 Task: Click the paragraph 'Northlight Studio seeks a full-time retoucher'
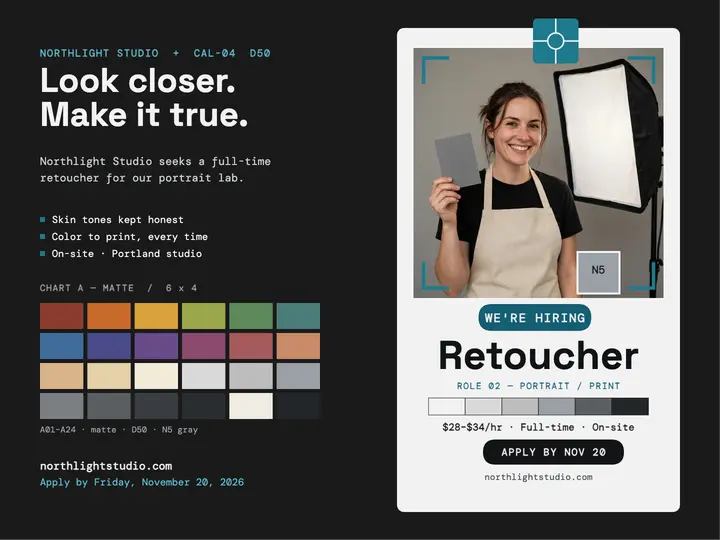click(x=155, y=170)
